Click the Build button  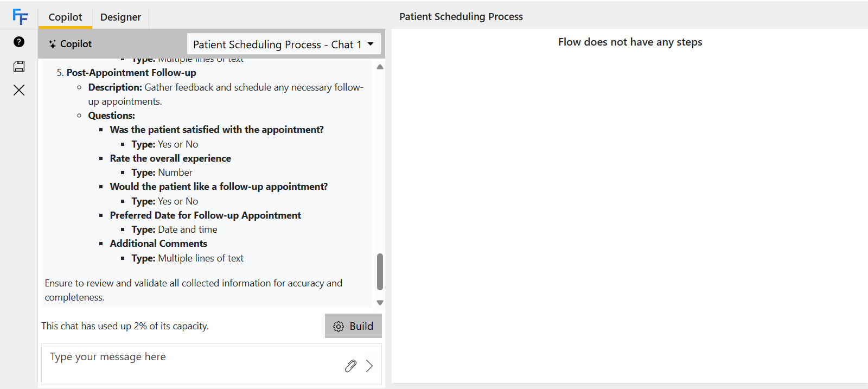tap(353, 326)
